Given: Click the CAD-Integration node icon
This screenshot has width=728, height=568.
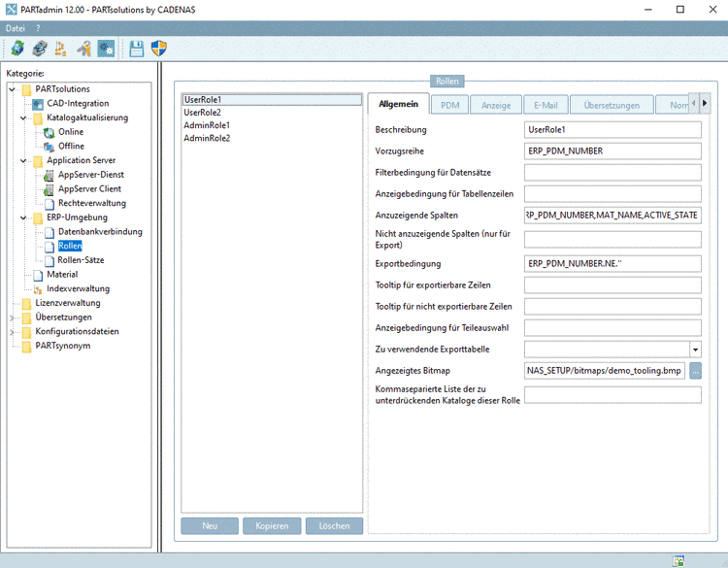Looking at the screenshot, I should (x=38, y=104).
